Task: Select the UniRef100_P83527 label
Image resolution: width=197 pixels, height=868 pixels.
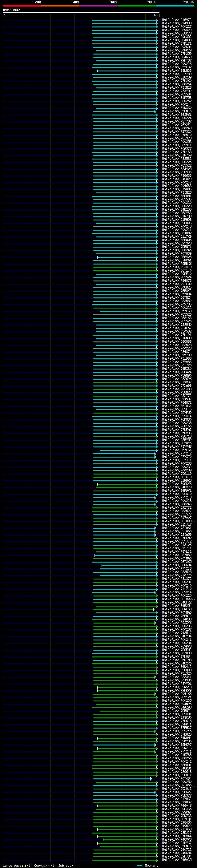Action: tap(176, 511)
